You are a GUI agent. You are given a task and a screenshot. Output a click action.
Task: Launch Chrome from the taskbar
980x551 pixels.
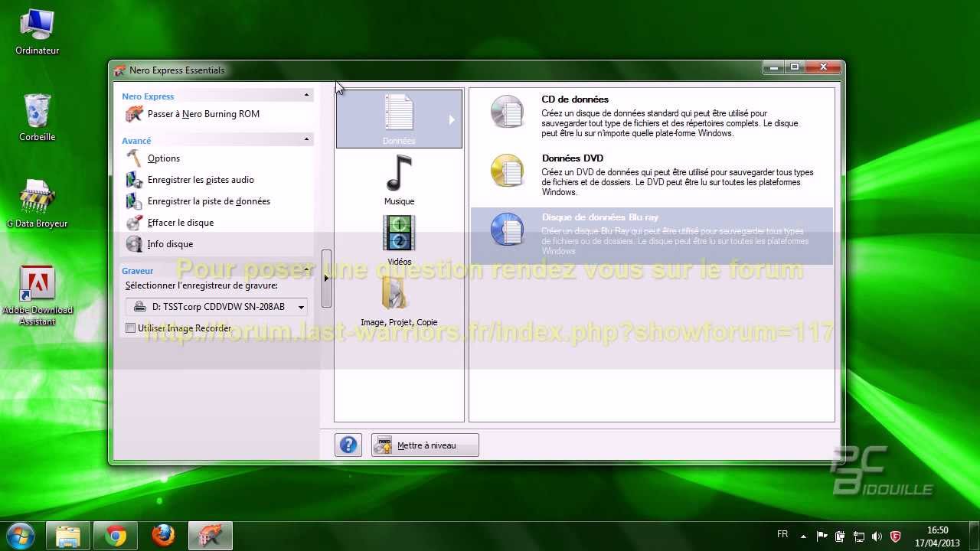pos(116,536)
